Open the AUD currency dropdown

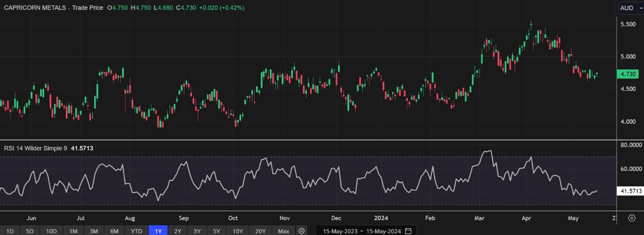(x=630, y=8)
